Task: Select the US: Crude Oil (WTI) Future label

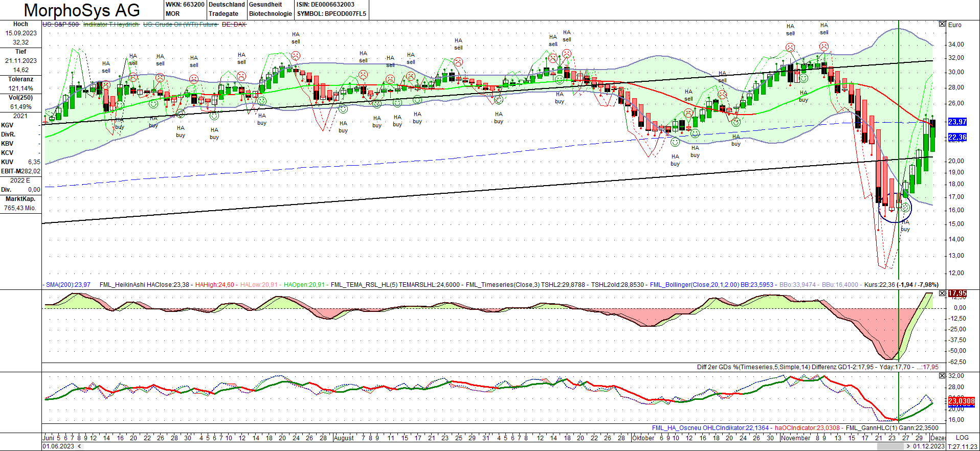Action: tap(181, 25)
